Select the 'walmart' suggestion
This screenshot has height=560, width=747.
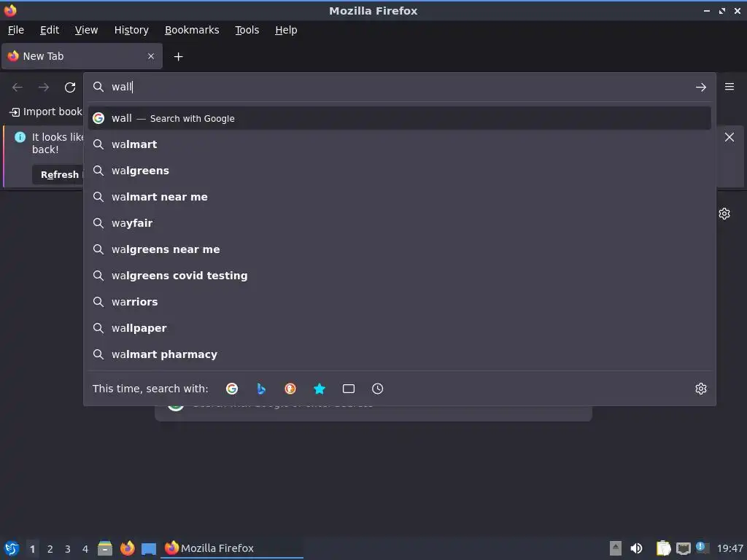[399, 144]
